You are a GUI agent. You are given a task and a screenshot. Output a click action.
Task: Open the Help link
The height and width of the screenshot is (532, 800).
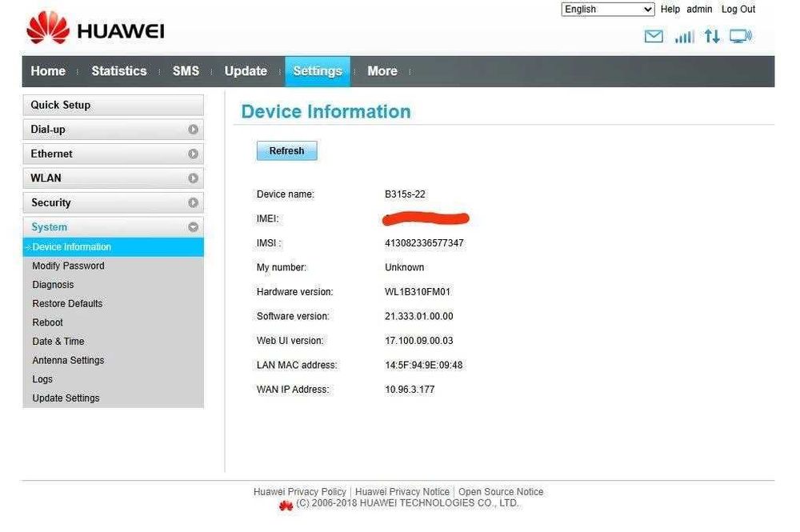pyautogui.click(x=670, y=9)
